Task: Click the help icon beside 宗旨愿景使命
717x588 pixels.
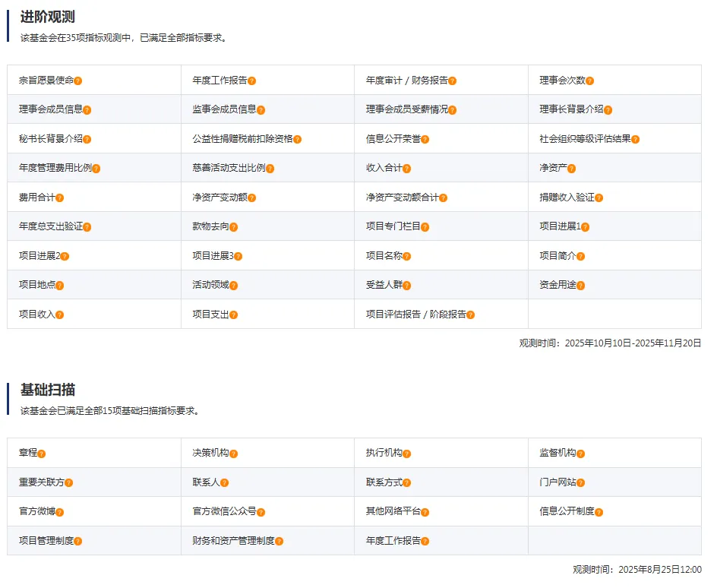Action: pos(78,81)
